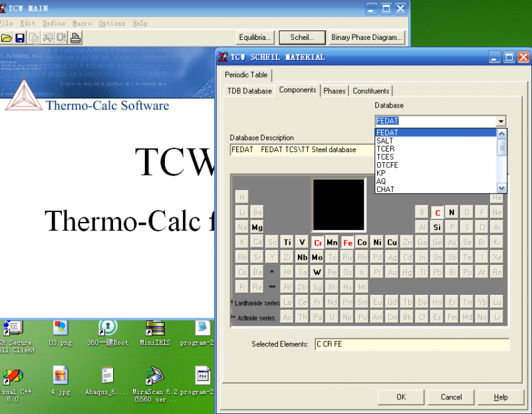Choose KP from database list
This screenshot has width=532, height=414.
436,173
